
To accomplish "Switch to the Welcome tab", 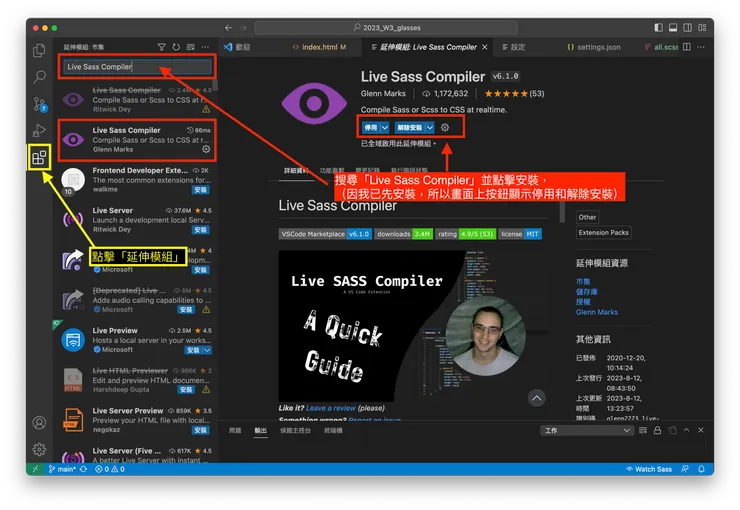I will pos(238,47).
